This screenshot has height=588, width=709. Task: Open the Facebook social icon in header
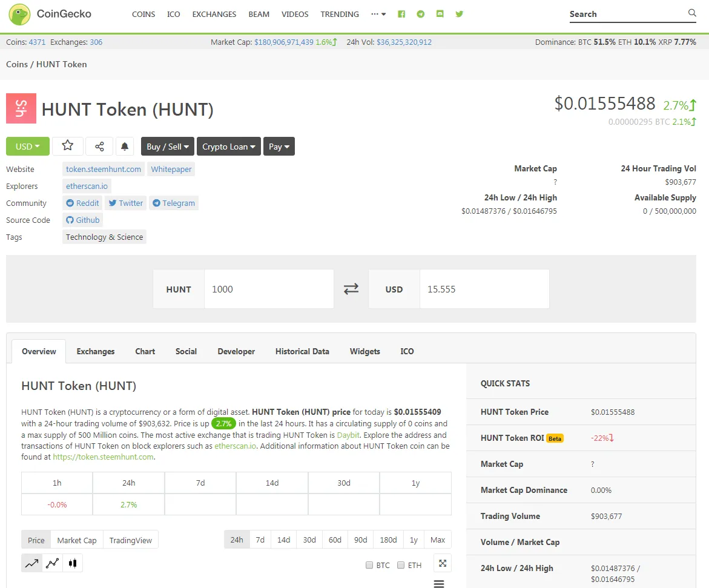click(401, 14)
